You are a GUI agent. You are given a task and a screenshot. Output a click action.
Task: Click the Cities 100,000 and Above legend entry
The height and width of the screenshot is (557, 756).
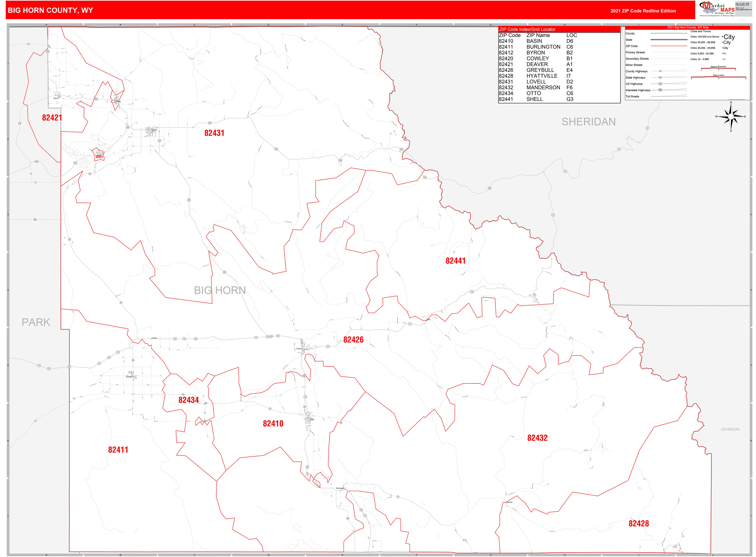[x=705, y=37]
